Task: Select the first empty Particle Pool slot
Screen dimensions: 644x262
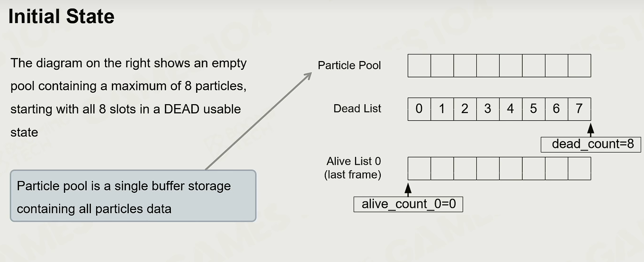Action: (419, 65)
